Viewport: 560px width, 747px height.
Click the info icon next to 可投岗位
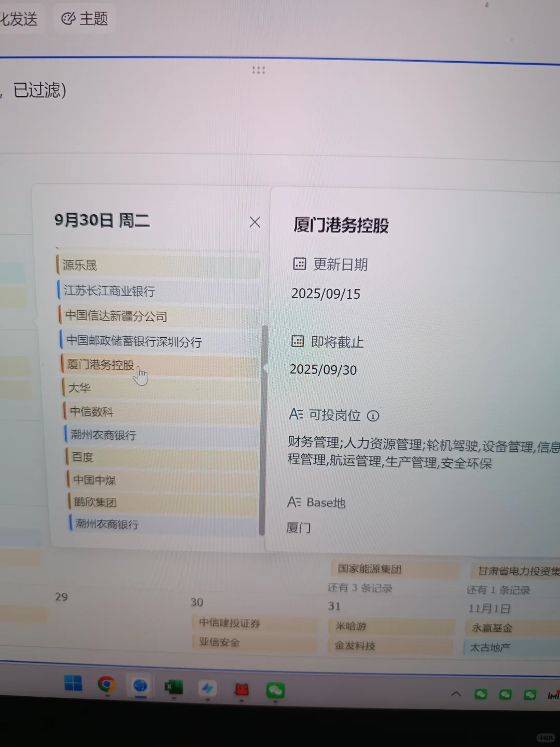(373, 416)
